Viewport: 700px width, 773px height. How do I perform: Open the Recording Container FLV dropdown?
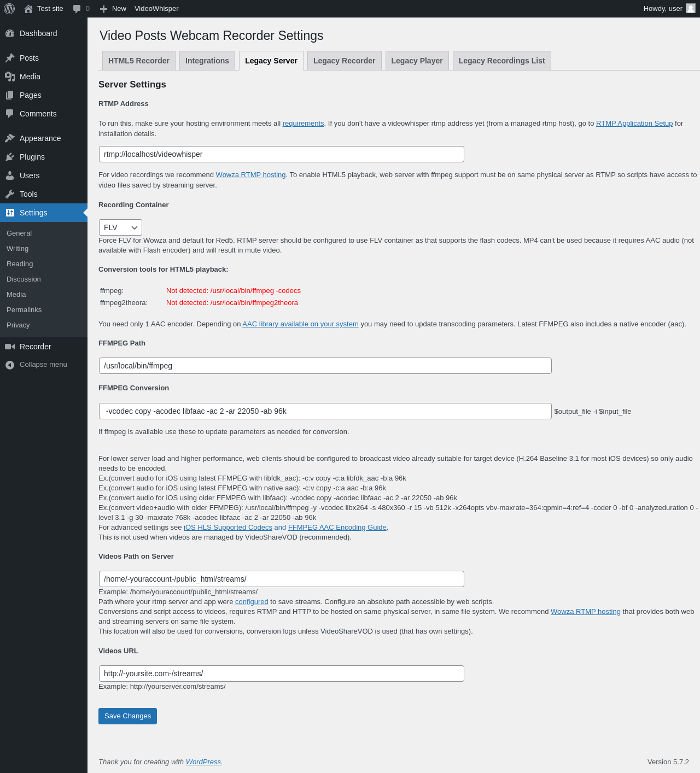[x=120, y=227]
